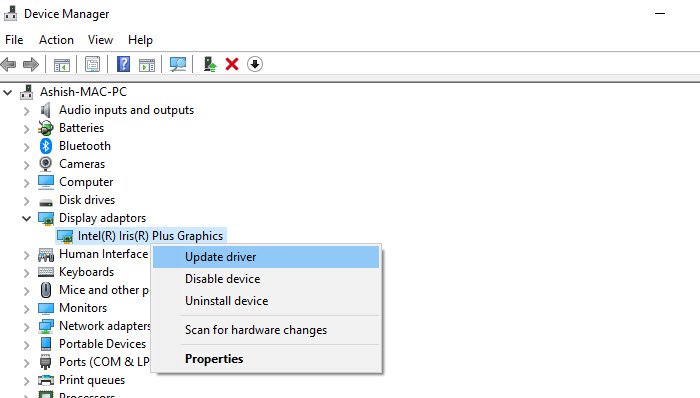Viewport: 700px width, 398px height.
Task: Click the Keyboards category icon
Action: [46, 272]
